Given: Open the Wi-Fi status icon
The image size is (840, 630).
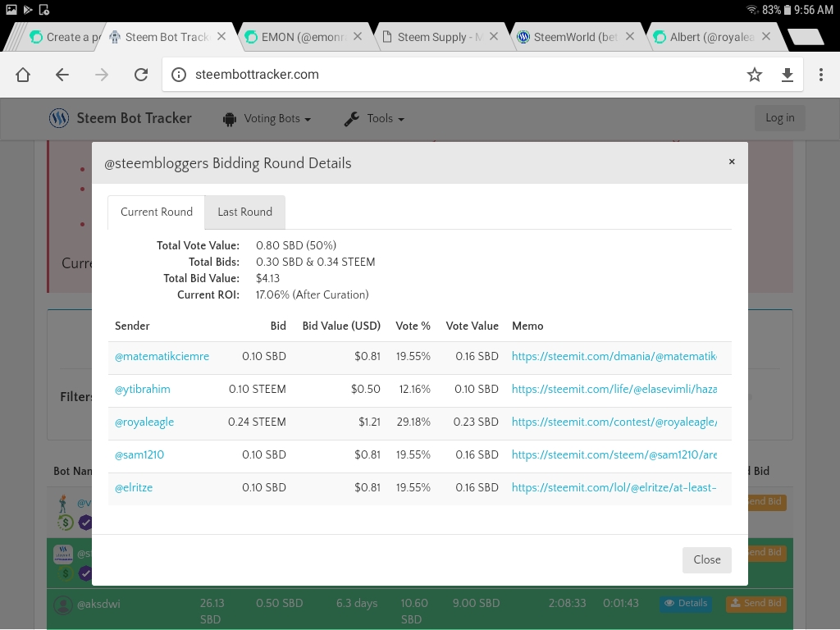Looking at the screenshot, I should pos(752,10).
